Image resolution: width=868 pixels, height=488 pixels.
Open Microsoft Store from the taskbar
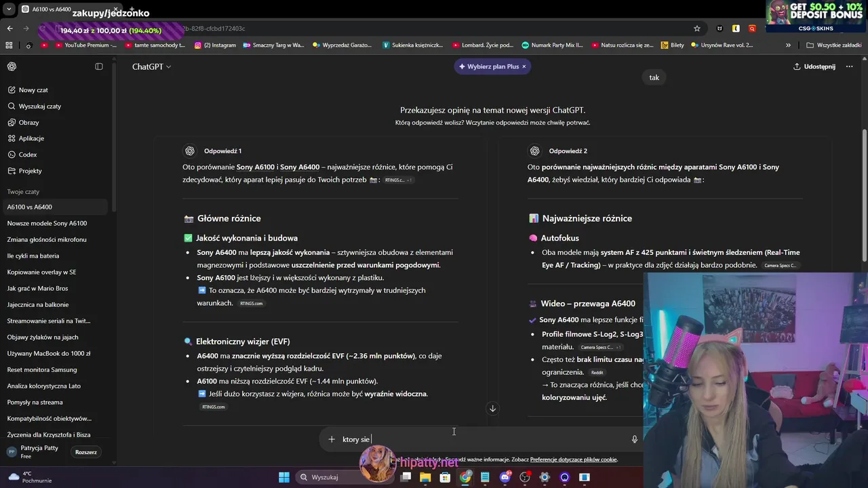(445, 477)
